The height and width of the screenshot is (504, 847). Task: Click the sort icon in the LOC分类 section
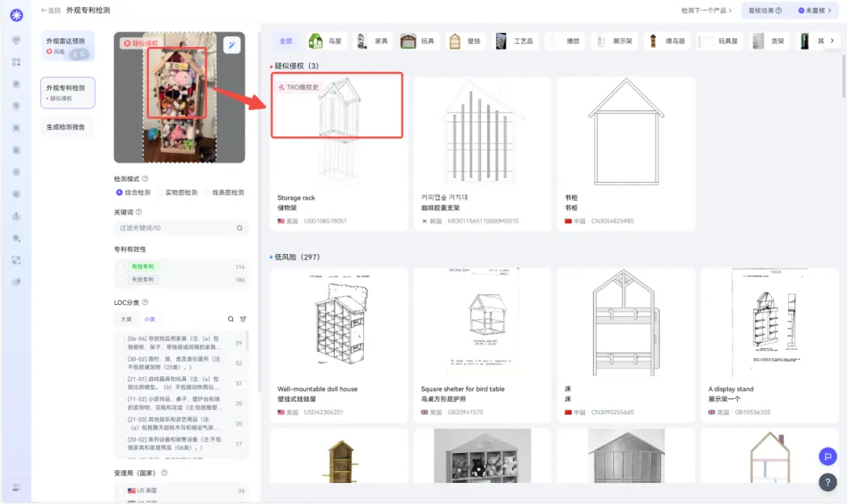pos(243,319)
